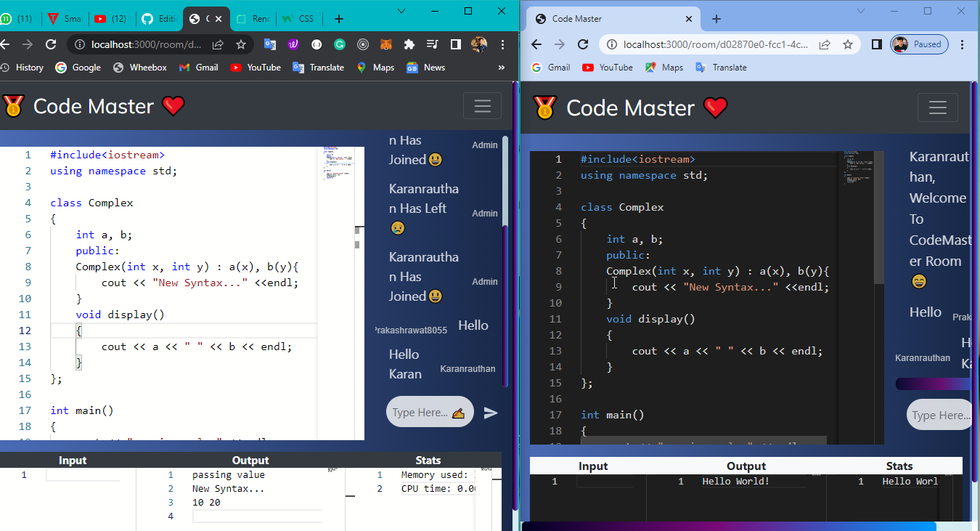Bookmark this page in left browser

coord(241,44)
